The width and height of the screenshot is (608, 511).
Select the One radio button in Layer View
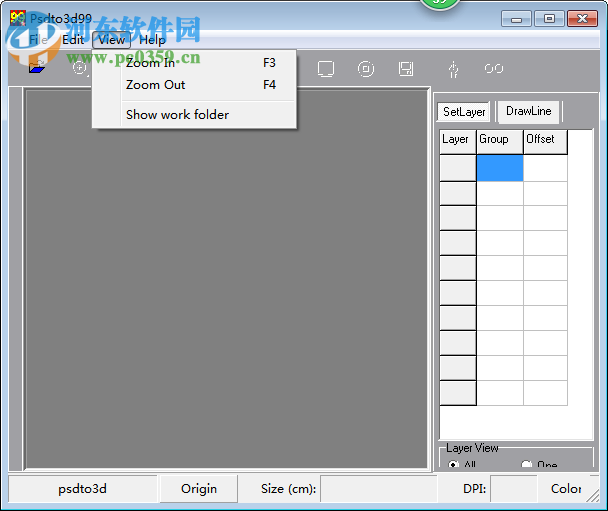click(526, 464)
